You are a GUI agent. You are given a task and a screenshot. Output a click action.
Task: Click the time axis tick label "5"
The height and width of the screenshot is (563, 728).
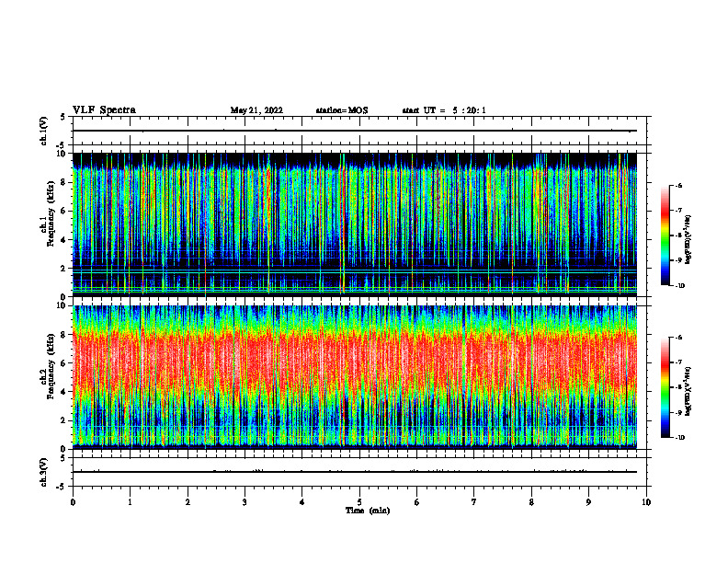tap(359, 502)
